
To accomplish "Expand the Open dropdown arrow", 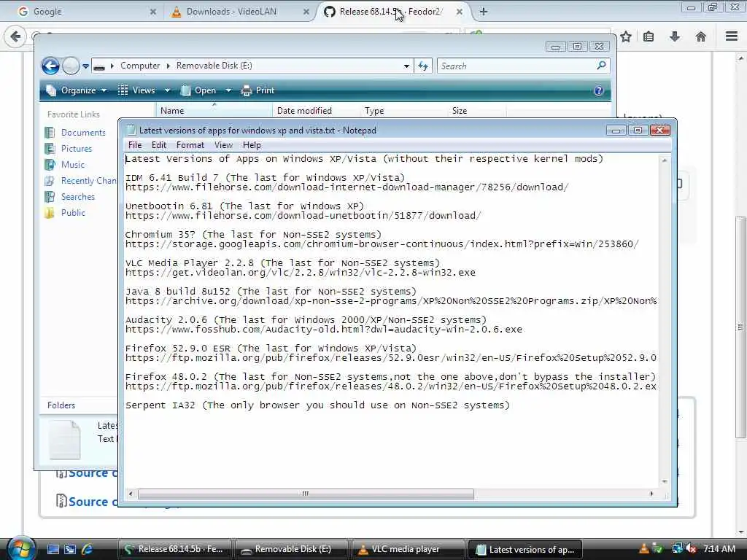I will 228,90.
